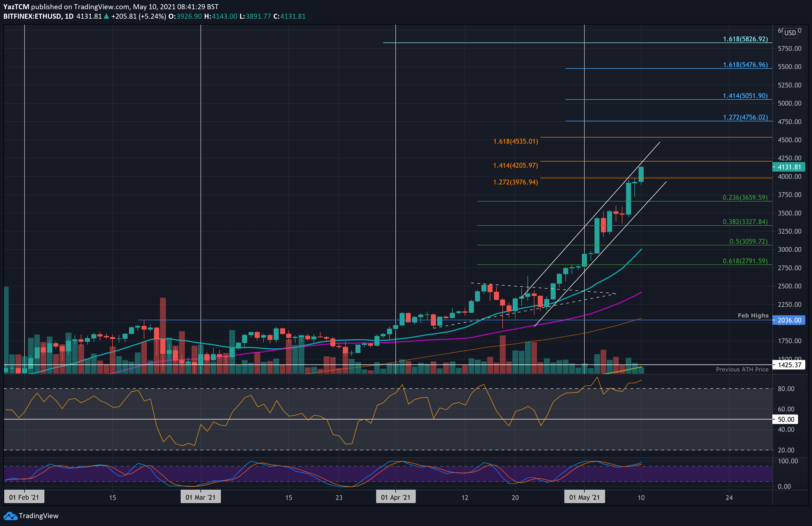
Task: Select the USD currency label
Action: 790,33
